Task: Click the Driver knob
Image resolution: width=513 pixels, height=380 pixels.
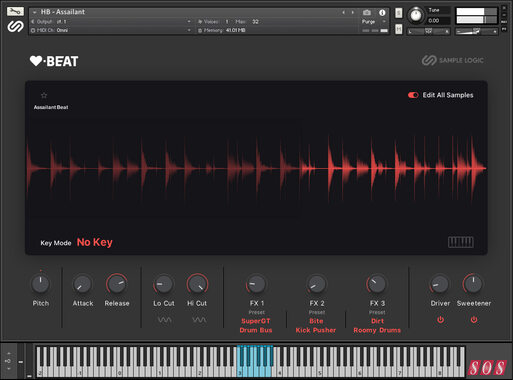Action: pos(440,284)
